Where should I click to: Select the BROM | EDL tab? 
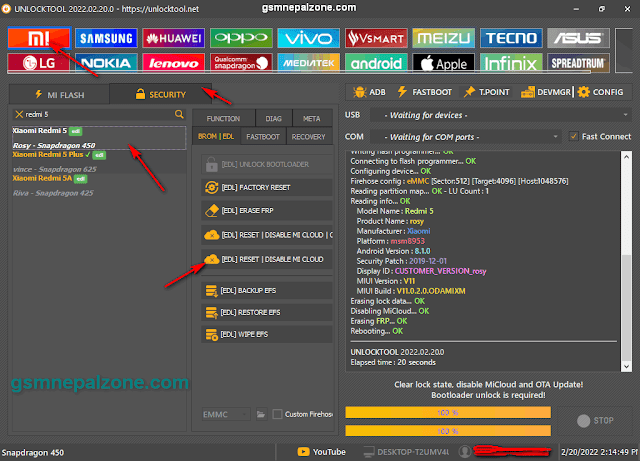point(216,136)
